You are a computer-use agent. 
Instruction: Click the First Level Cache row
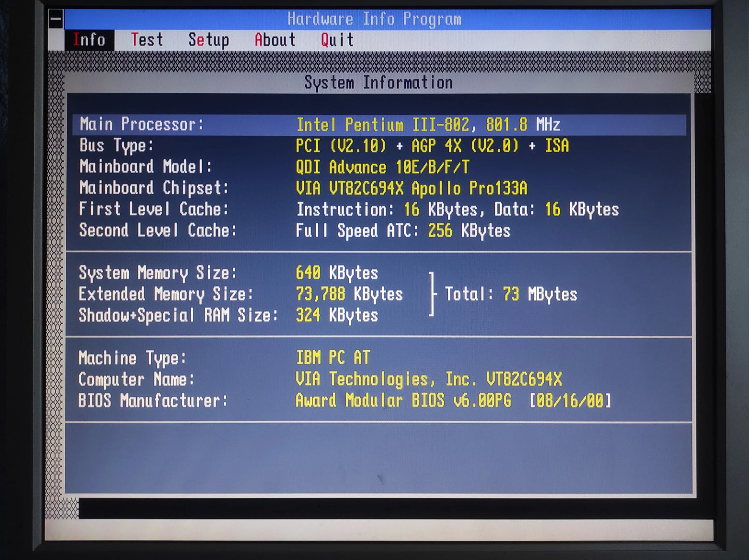pyautogui.click(x=379, y=209)
